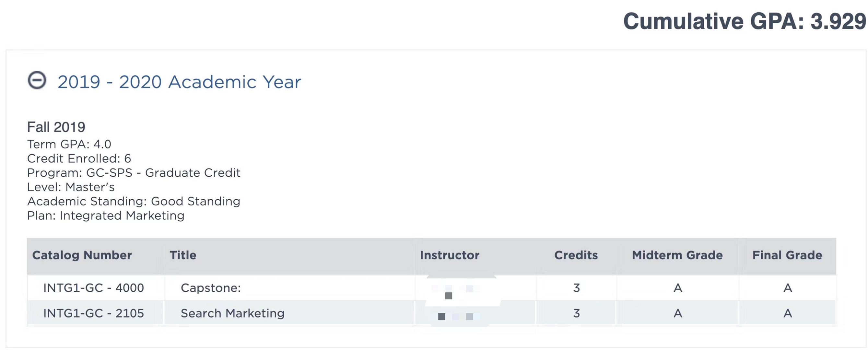Click the Academic Standing: Good Standing line

(134, 201)
